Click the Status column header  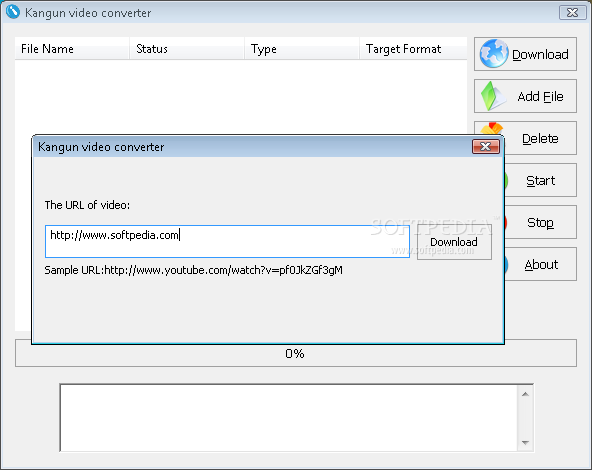[x=187, y=49]
